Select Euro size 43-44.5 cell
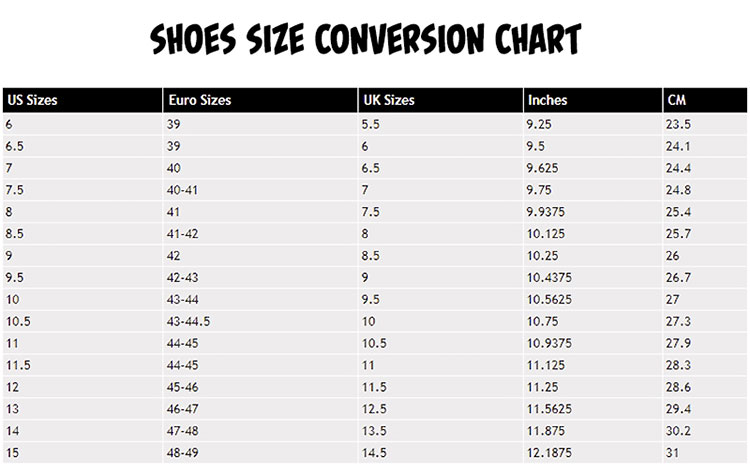Image resolution: width=750 pixels, height=475 pixels. click(x=260, y=321)
